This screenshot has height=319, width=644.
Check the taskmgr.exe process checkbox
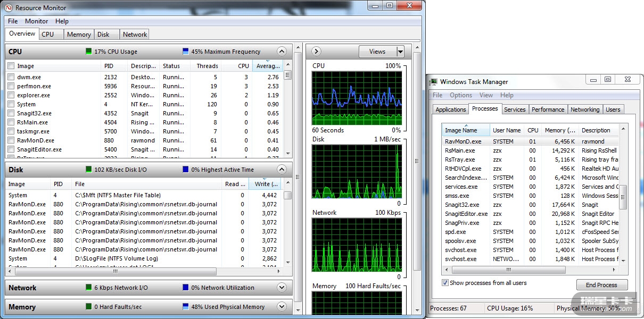[11, 131]
